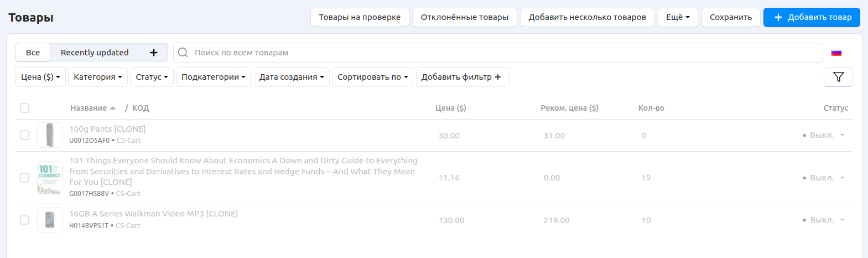Sort by Реком. цена ($) column header
868x258 pixels.
(x=569, y=108)
